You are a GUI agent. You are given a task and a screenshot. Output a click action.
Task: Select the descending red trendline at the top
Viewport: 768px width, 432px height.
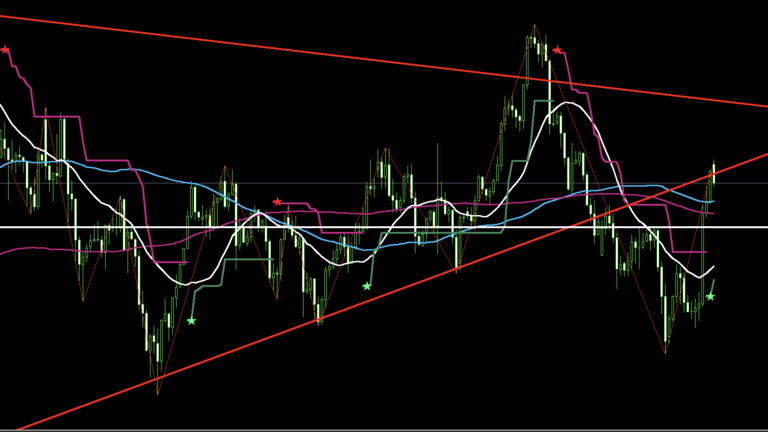coord(384,61)
